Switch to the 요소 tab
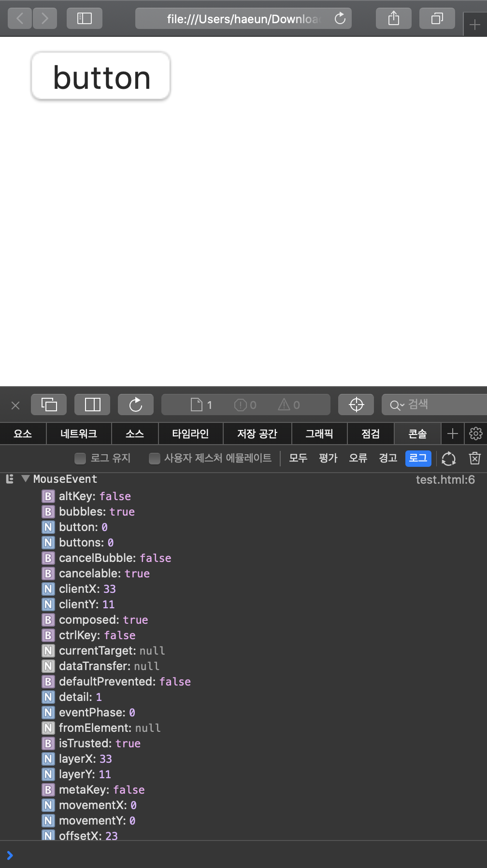 pos(23,434)
